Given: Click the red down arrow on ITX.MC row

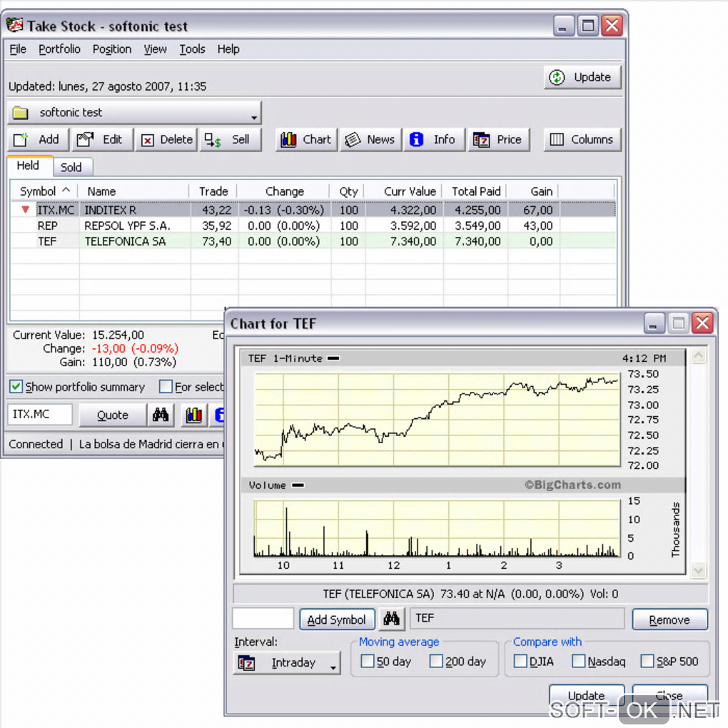Looking at the screenshot, I should click(26, 210).
